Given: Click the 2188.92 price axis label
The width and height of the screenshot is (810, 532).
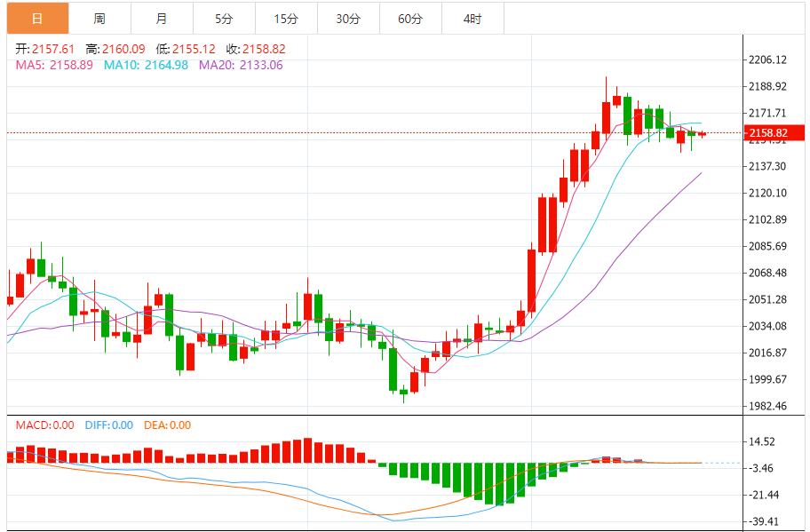Looking at the screenshot, I should pos(767,86).
